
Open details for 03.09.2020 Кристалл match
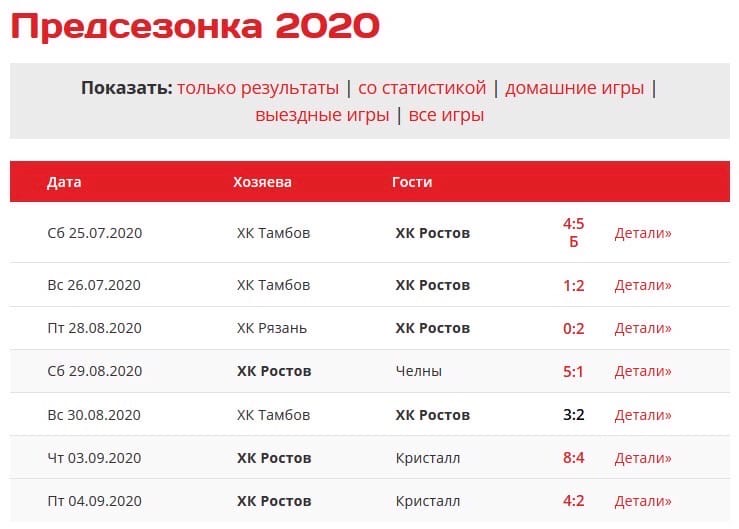tap(643, 458)
